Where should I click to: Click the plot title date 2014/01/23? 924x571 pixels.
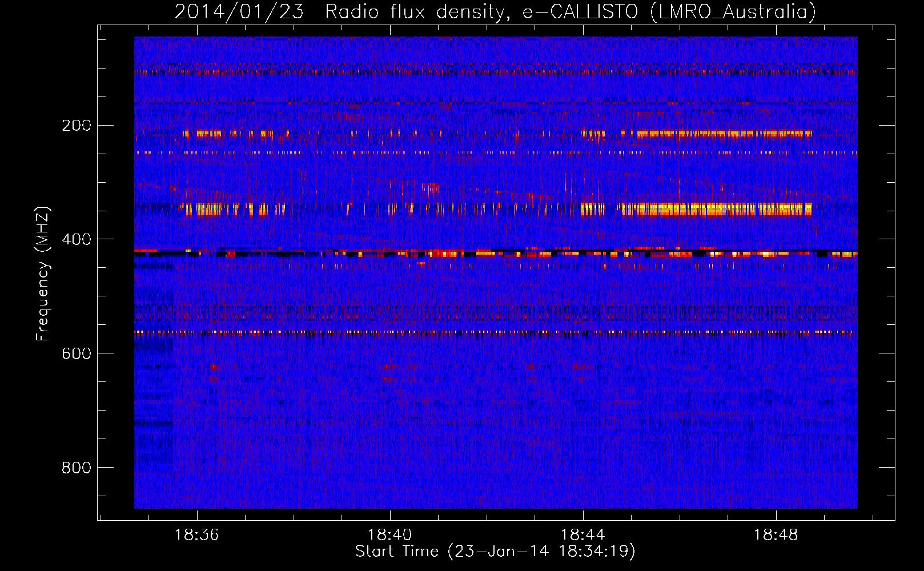[x=239, y=12]
